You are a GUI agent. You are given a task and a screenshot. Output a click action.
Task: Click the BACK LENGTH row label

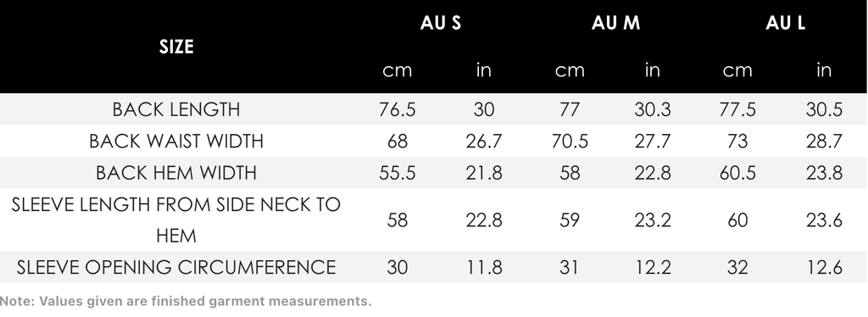(x=176, y=109)
